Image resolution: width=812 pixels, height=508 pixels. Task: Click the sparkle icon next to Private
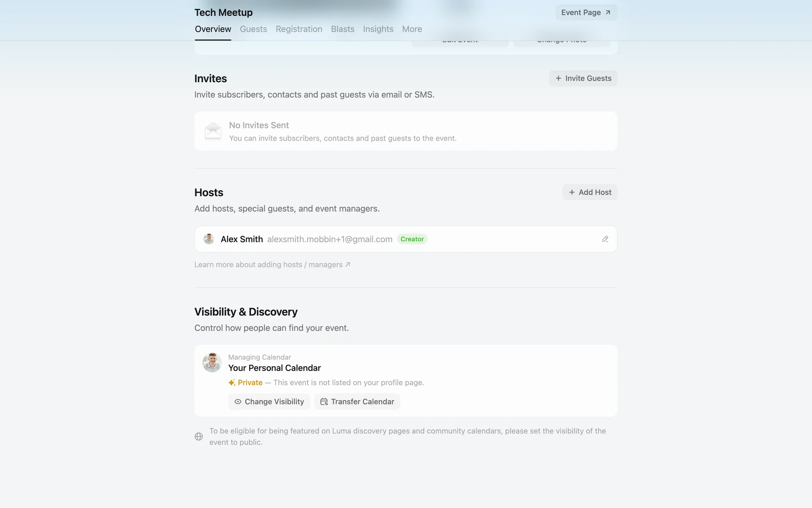pos(232,383)
